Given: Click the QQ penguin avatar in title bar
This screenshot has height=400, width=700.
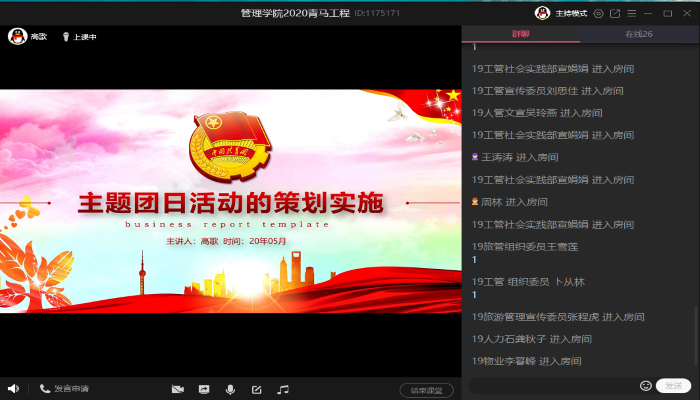Looking at the screenshot, I should tap(542, 13).
